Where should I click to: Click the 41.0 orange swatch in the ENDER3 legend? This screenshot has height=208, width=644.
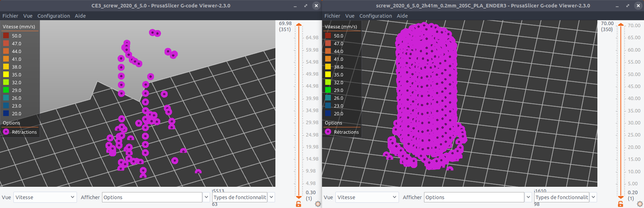[x=328, y=59]
